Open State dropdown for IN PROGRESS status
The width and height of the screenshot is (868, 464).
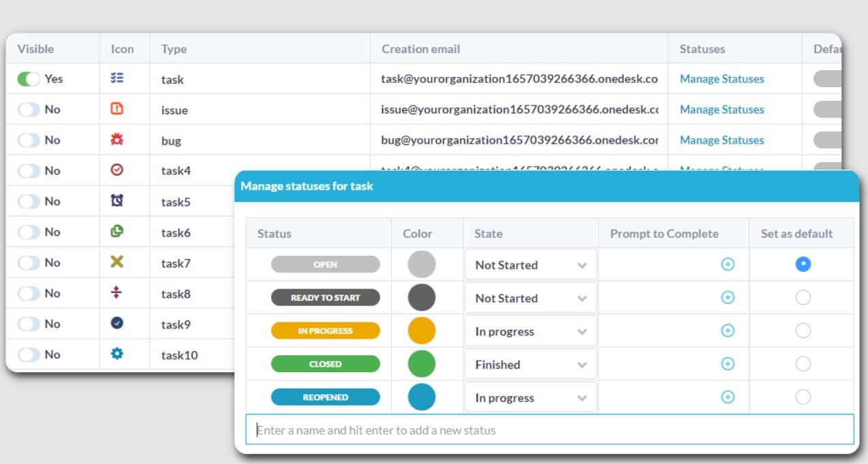[x=530, y=331]
